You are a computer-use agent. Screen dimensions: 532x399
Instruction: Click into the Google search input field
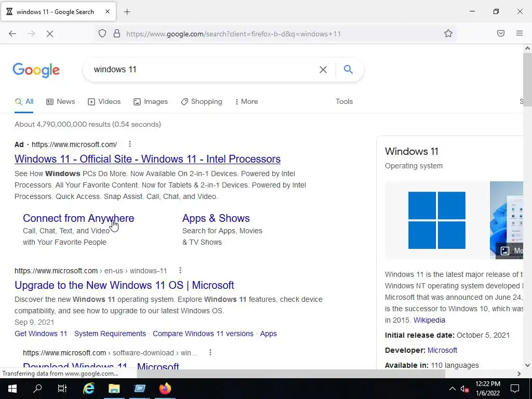tap(204, 70)
